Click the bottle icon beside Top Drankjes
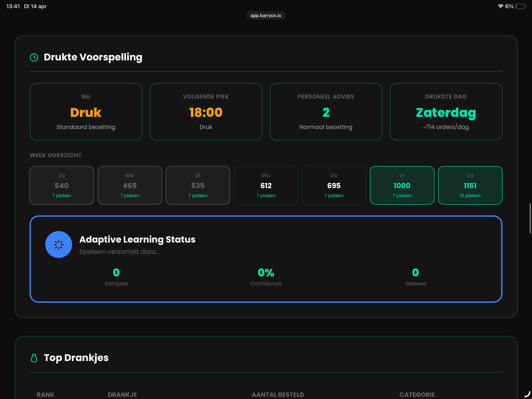Screen dimensions: 532x399 click(x=34, y=358)
